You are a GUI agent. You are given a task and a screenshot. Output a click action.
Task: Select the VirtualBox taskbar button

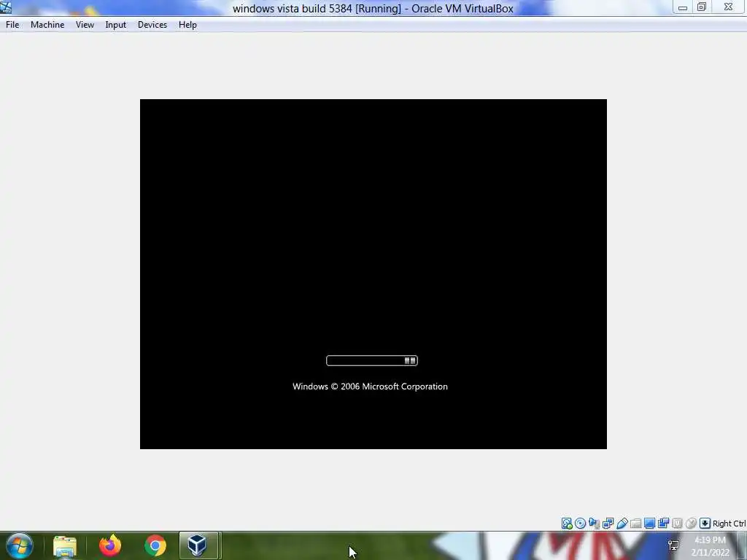[198, 545]
